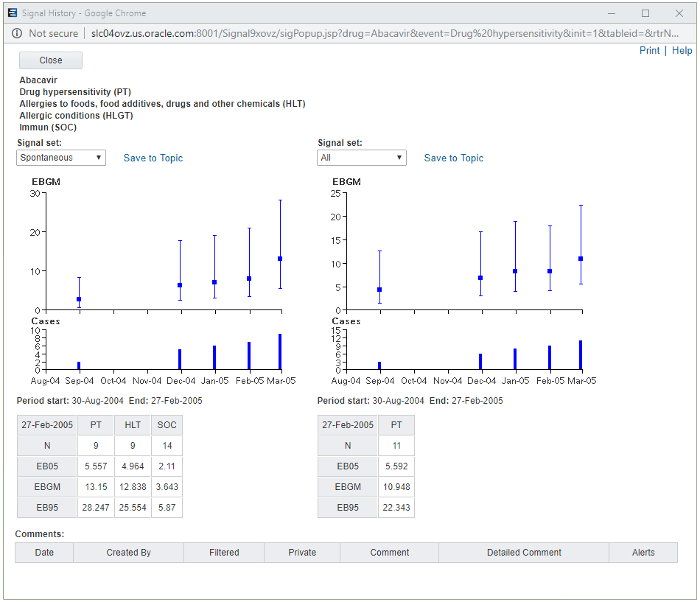Click Save to Topic for the Spontaneous chart
Viewport: 700px width, 602px height.
pyautogui.click(x=153, y=158)
